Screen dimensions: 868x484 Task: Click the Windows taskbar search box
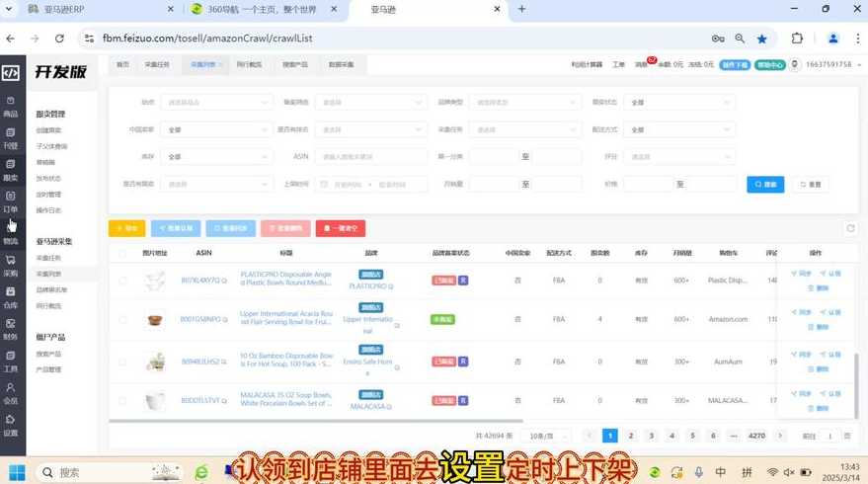click(x=109, y=472)
